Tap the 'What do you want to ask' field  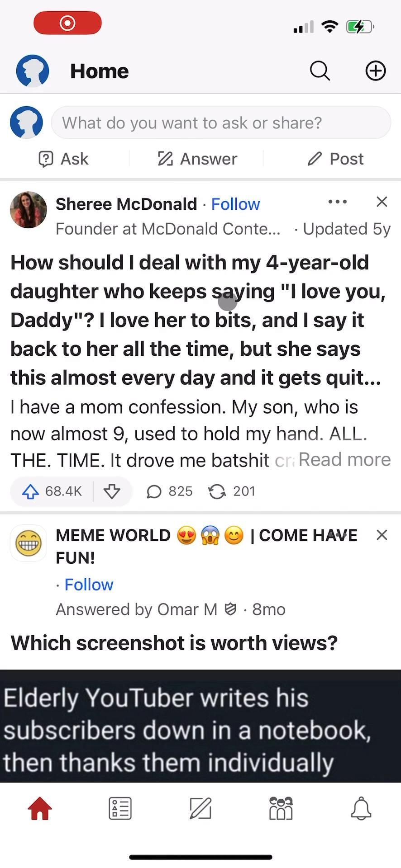pyautogui.click(x=221, y=123)
